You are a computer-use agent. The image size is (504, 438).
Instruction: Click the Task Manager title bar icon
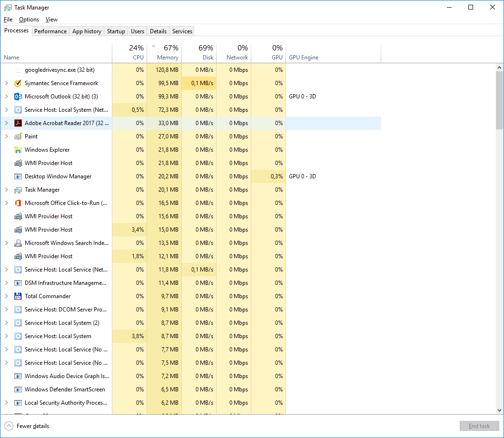pyautogui.click(x=8, y=8)
